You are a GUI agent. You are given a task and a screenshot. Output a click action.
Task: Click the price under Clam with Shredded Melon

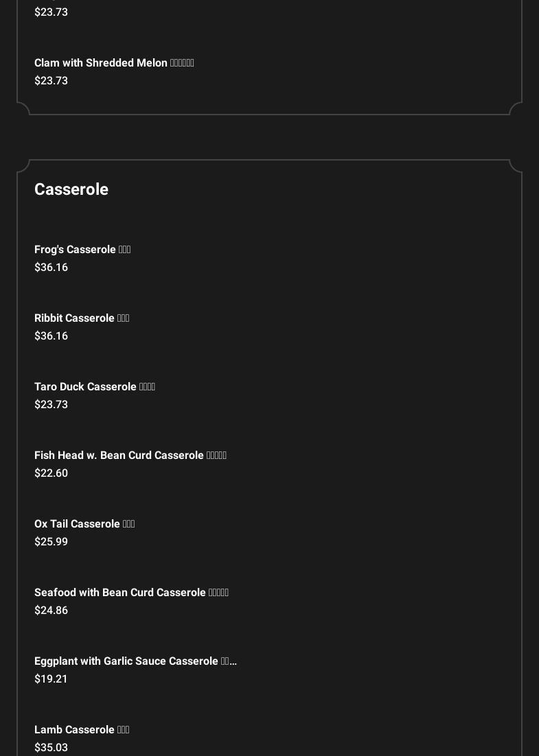tap(51, 81)
